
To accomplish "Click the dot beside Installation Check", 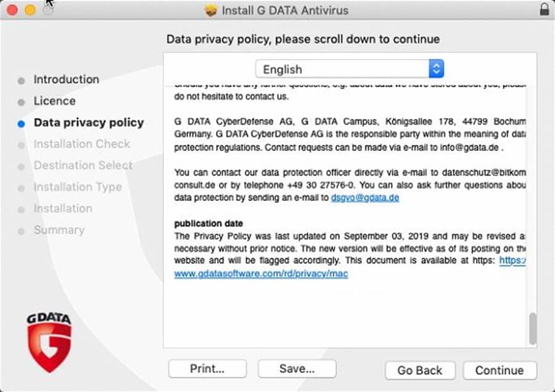I will [x=22, y=144].
